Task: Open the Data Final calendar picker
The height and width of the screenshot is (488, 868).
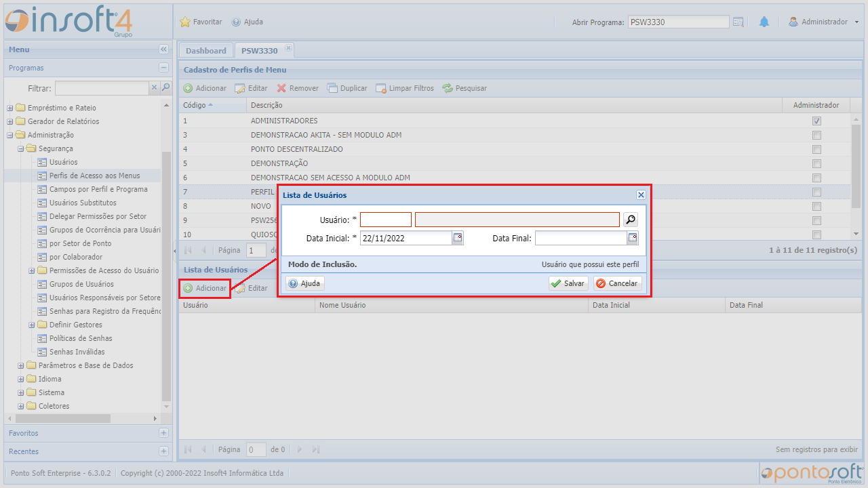Action: (633, 238)
